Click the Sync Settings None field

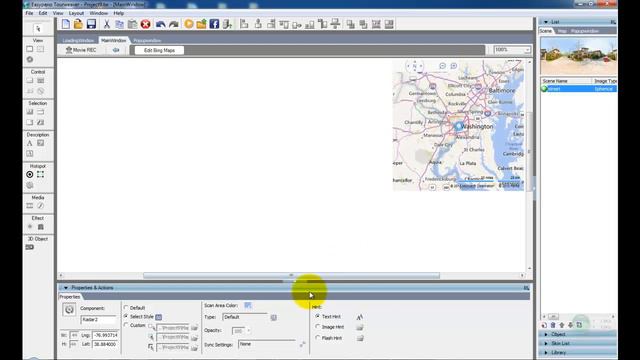pyautogui.click(x=267, y=344)
